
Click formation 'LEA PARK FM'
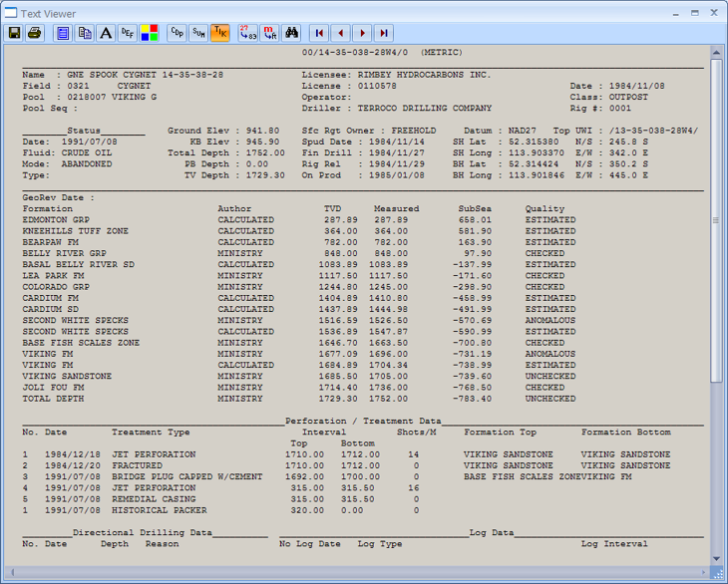pyautogui.click(x=54, y=275)
